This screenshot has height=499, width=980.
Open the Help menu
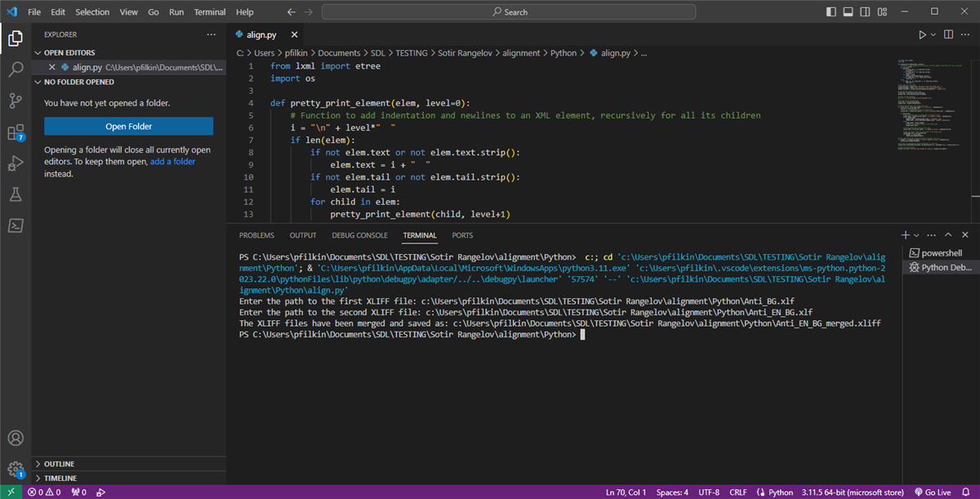[x=244, y=12]
